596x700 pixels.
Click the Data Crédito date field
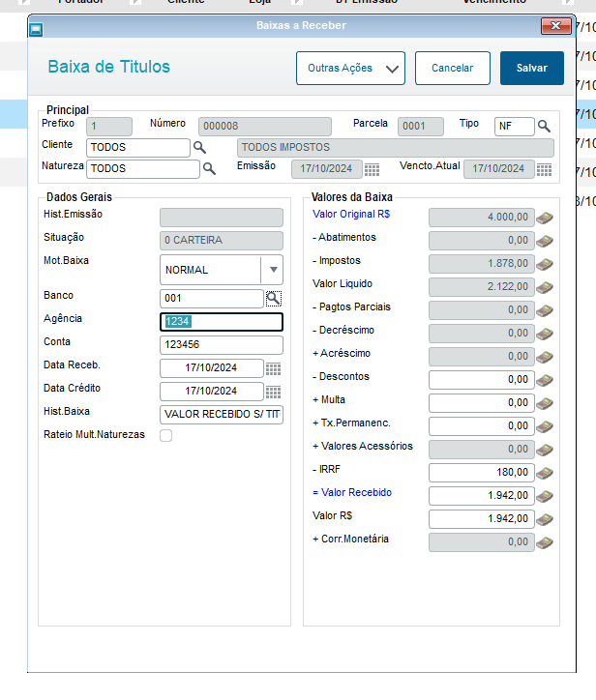(211, 392)
